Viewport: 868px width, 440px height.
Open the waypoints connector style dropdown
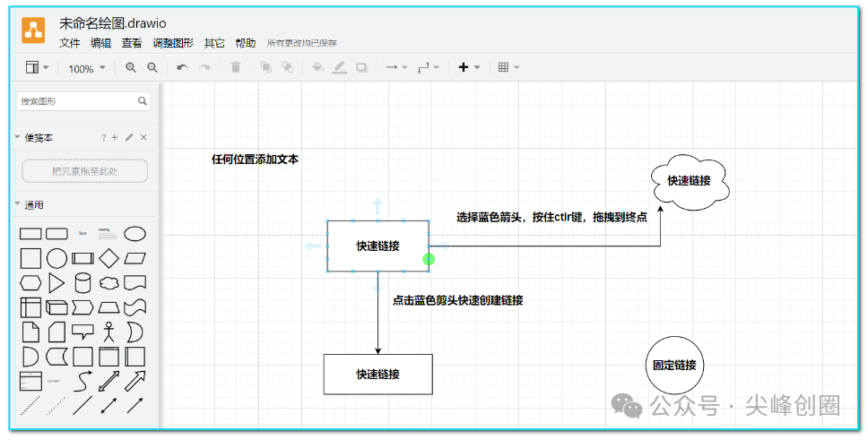coord(429,67)
